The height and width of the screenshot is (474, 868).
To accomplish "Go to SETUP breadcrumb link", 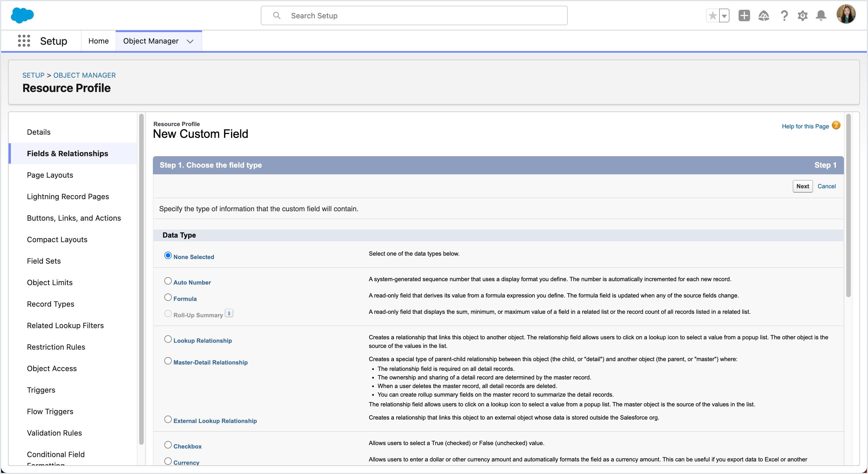I will 33,75.
